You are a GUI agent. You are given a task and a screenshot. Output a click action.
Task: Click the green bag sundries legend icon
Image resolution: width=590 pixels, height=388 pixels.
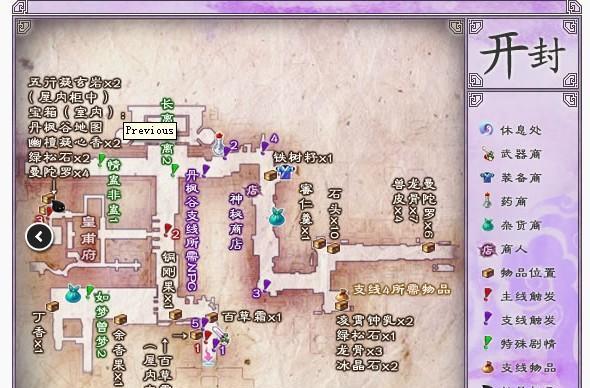488,225
